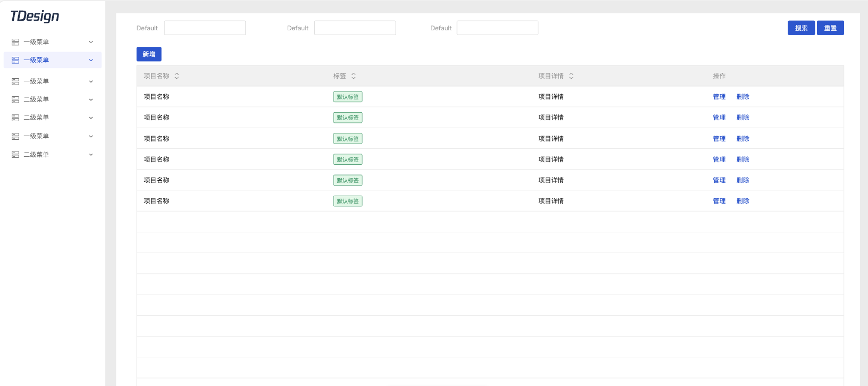Click 删除 in the second table row

point(743,118)
